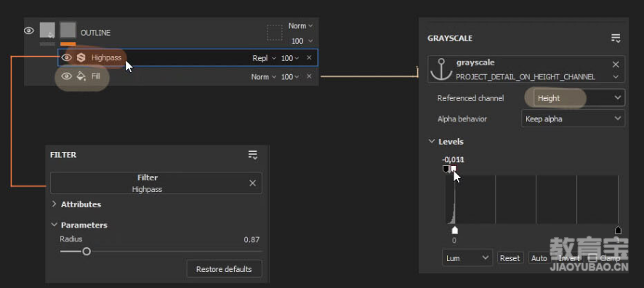Hide the OUTLINE layer with eye icon
The width and height of the screenshot is (644, 288).
point(29,31)
